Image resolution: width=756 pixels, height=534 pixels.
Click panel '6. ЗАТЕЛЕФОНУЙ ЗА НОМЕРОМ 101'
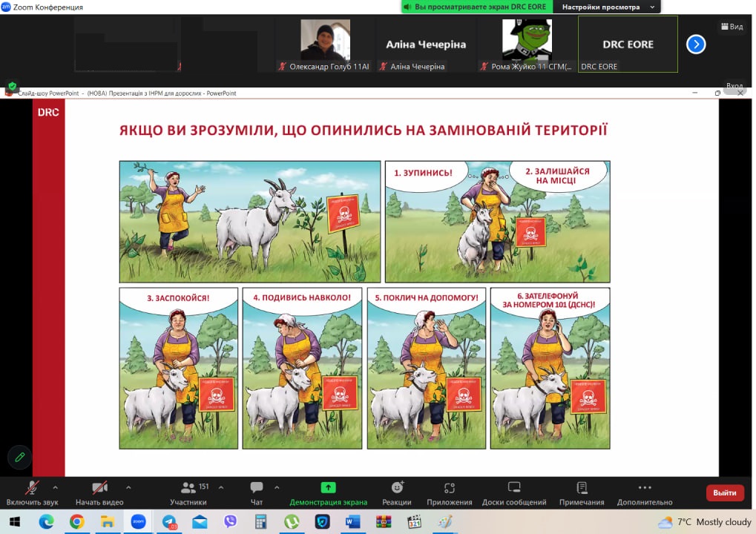(550, 368)
